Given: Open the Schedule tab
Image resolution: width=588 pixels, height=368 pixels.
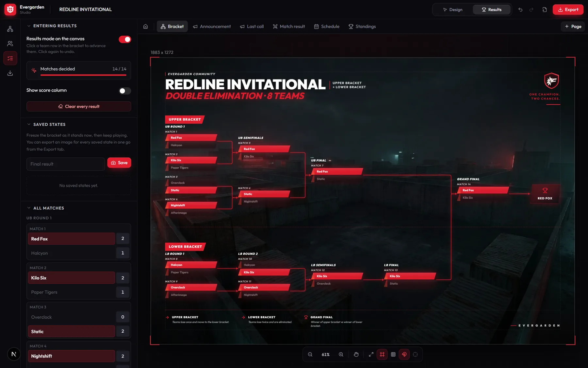Looking at the screenshot, I should (327, 26).
